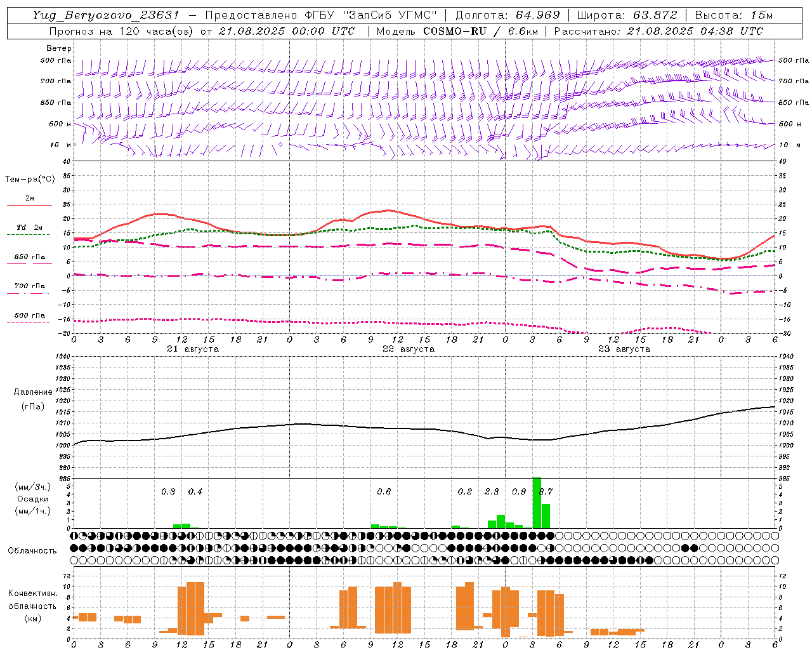Image resolution: width=812 pixels, height=650 pixels.
Task: Click the 0.4 precipitation total value
Action: [x=195, y=491]
